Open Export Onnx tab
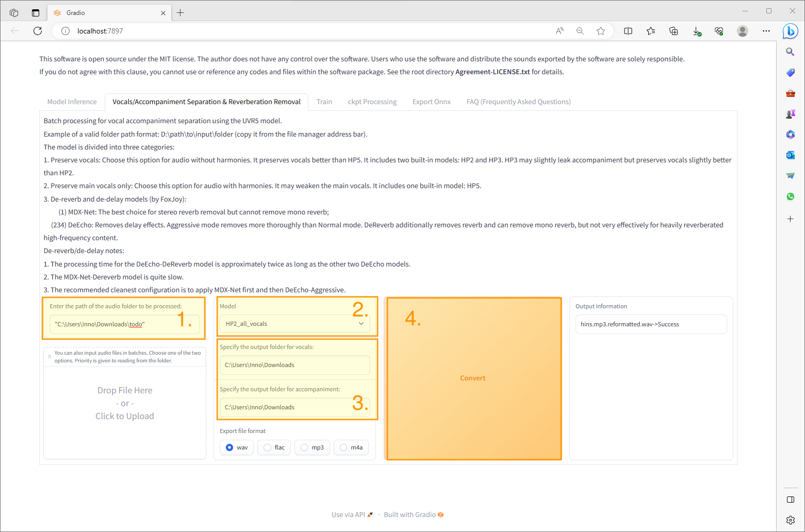Screen dimensions: 805x532 tap(432, 102)
